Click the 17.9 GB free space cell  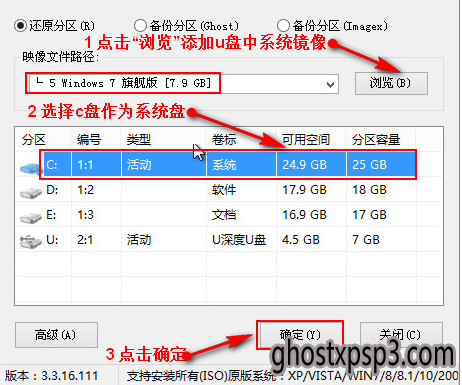[304, 190]
